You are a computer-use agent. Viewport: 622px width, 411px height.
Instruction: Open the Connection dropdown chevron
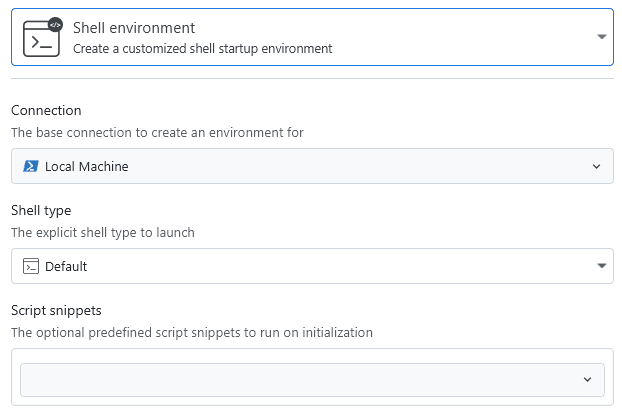tap(596, 166)
